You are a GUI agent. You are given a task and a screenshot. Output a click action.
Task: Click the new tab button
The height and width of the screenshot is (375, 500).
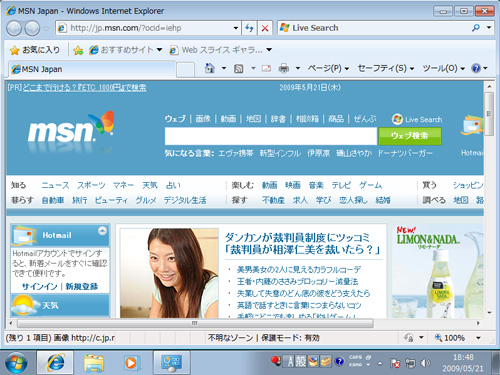(185, 70)
